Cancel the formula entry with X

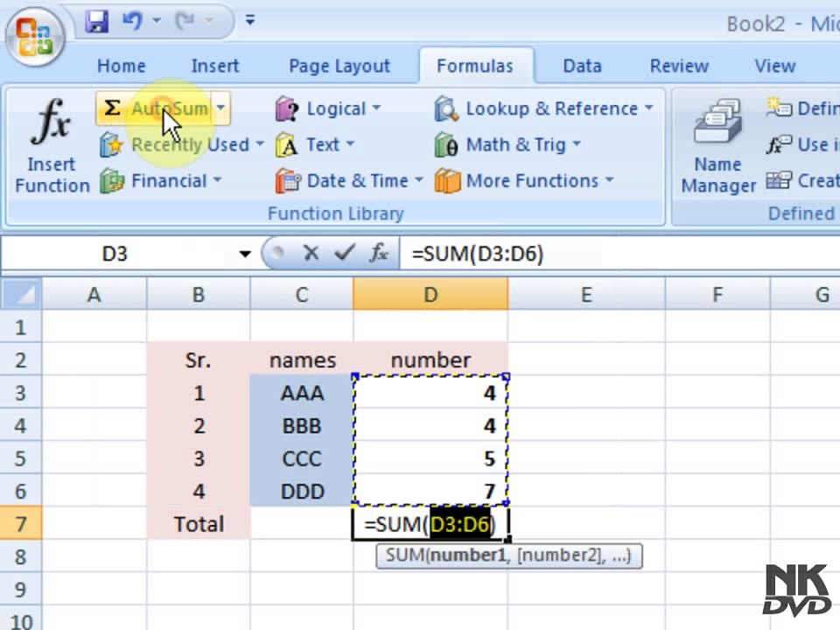(x=311, y=252)
